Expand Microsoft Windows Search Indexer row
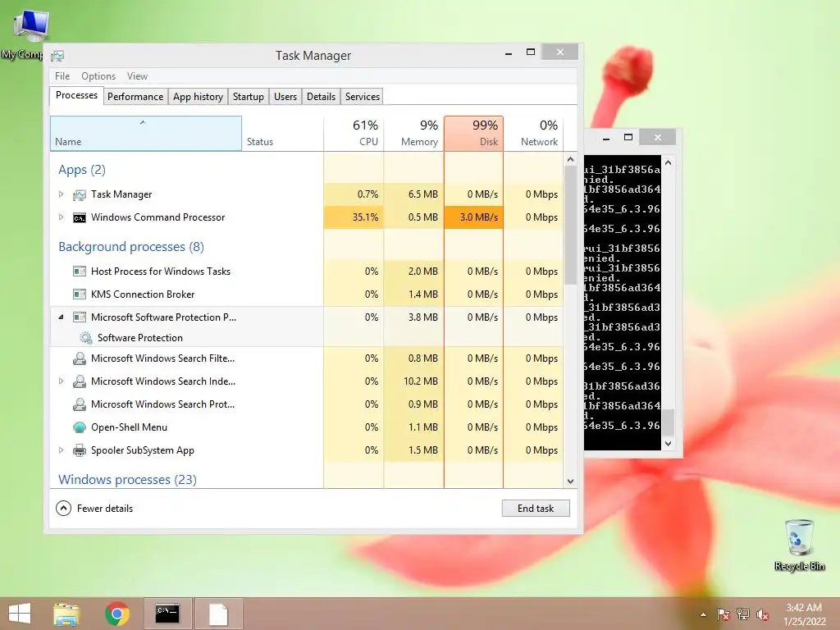The width and height of the screenshot is (840, 630). (61, 381)
